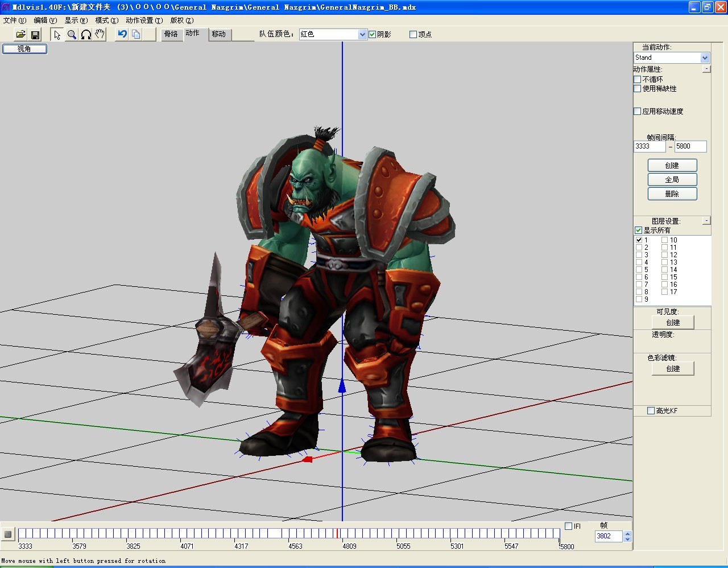Toggle the 顶点 vertex checkbox
The image size is (728, 568).
[x=413, y=35]
